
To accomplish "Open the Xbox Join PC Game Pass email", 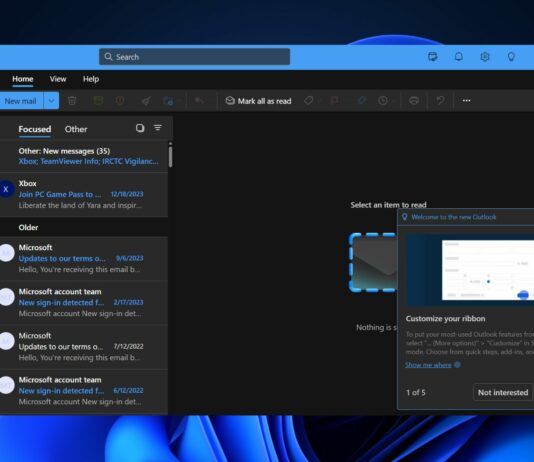I will pyautogui.click(x=84, y=194).
